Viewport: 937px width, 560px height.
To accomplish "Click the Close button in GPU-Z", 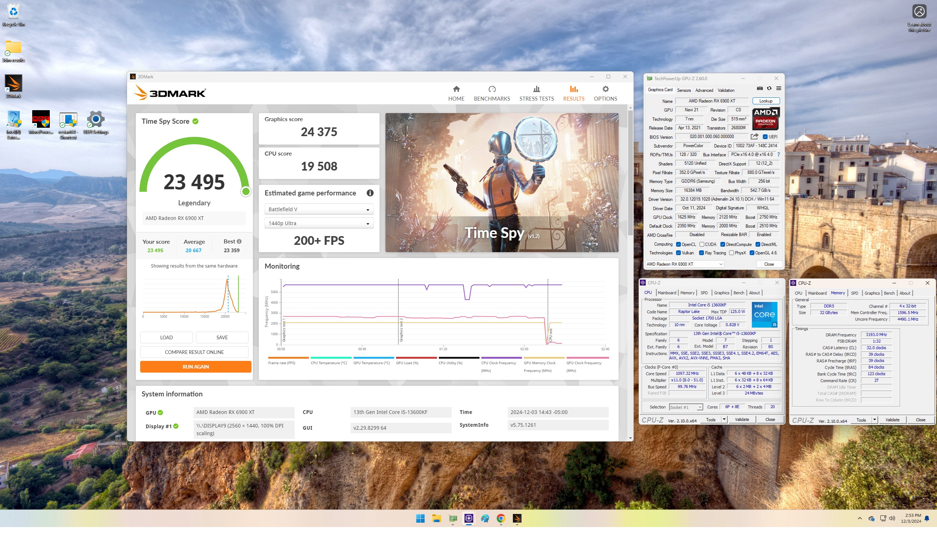I will click(x=769, y=264).
